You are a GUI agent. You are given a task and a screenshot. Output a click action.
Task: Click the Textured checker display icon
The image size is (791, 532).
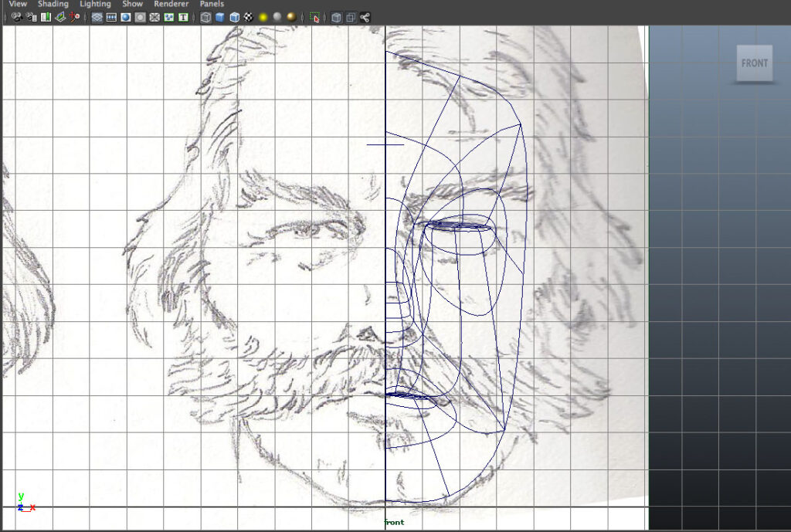point(248,17)
